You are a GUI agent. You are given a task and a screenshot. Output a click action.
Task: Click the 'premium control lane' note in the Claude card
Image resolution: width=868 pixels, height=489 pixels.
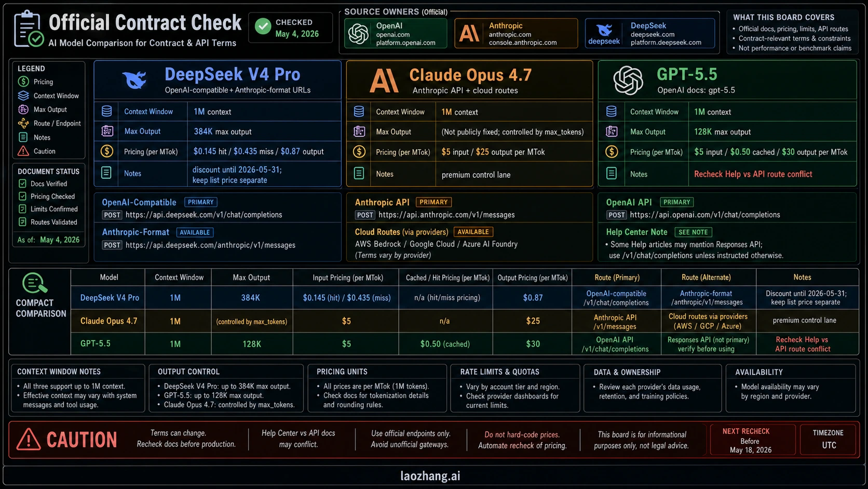(476, 175)
